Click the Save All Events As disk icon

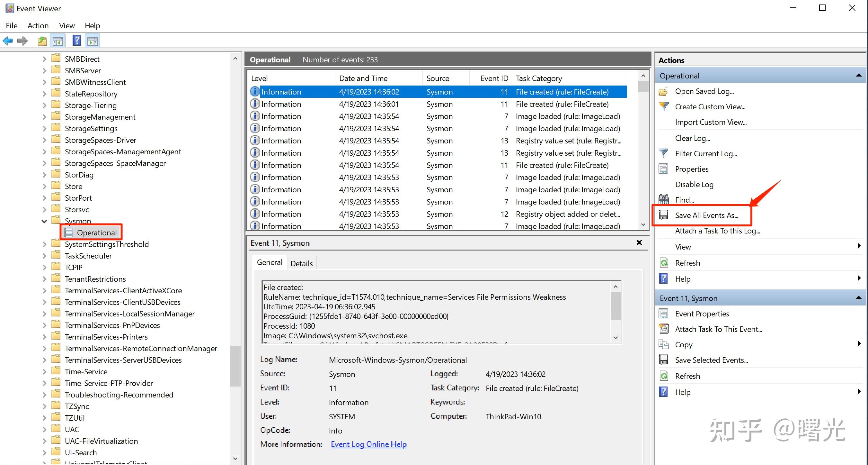point(663,215)
